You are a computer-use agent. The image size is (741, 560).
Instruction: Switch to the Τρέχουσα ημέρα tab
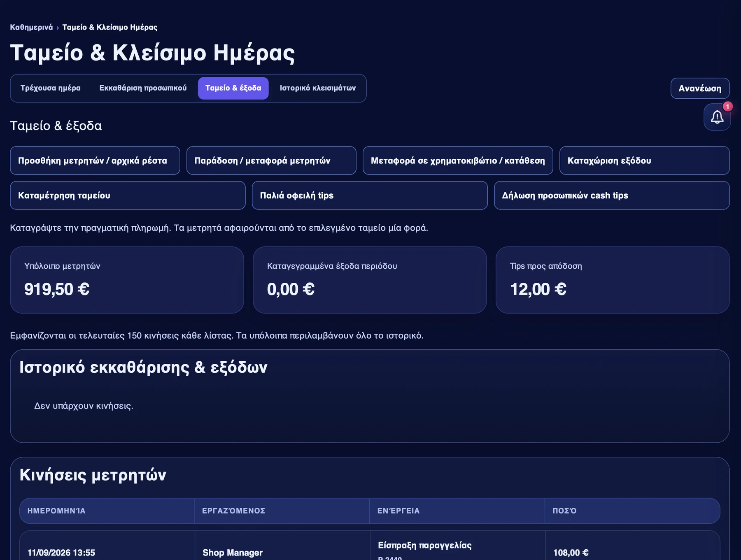pos(51,88)
